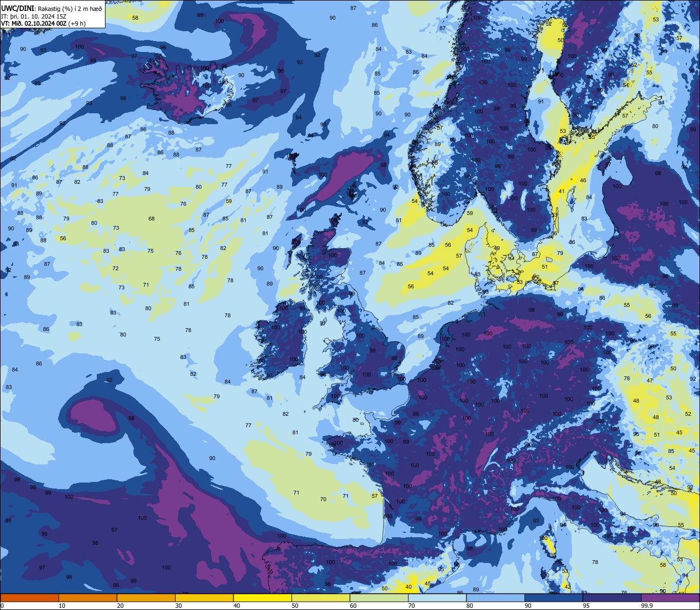700x610 pixels.
Task: Click the "10" legend tick label
Action: click(x=62, y=606)
